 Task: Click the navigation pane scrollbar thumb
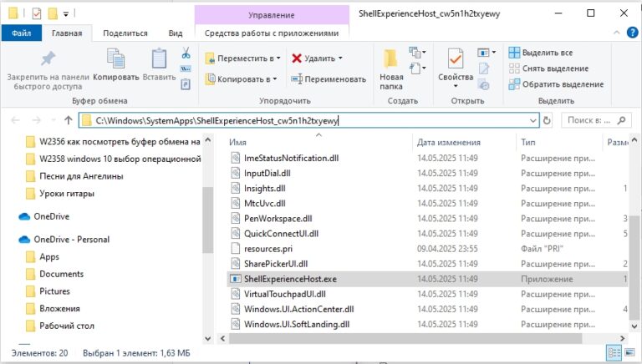point(207,220)
